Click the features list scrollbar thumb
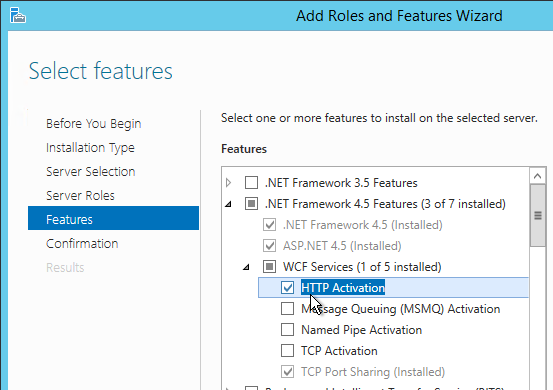Viewport: 553px width, 390px height. pos(537,215)
